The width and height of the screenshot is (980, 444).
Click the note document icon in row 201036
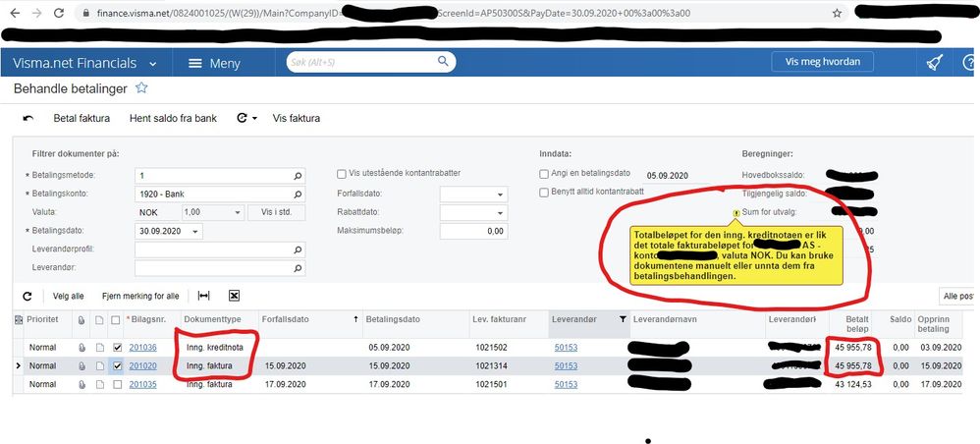99,347
